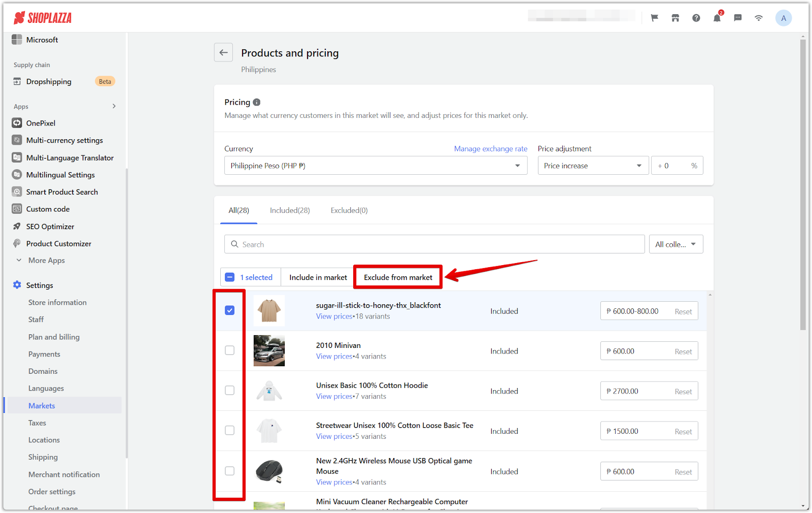
Task: Open the sugar-ill-stick-to-honey shirt thumbnail
Action: [269, 310]
